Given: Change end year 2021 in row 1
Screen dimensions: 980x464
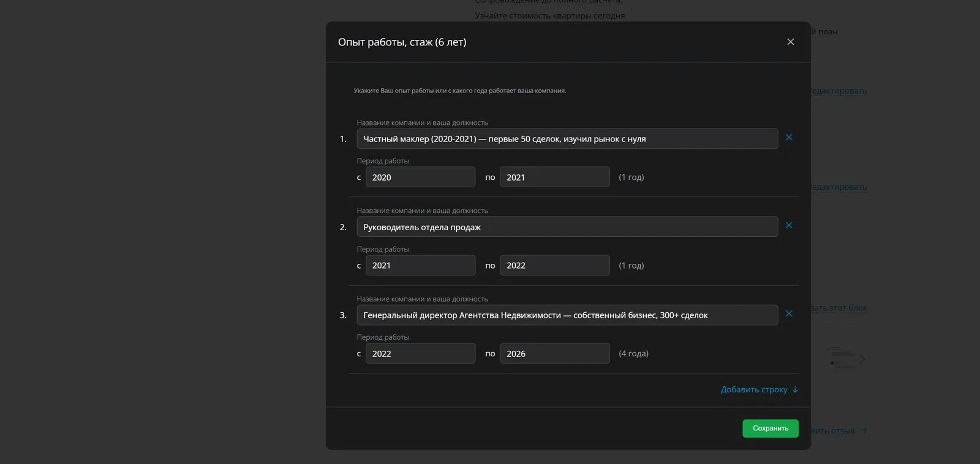Looking at the screenshot, I should pos(555,177).
